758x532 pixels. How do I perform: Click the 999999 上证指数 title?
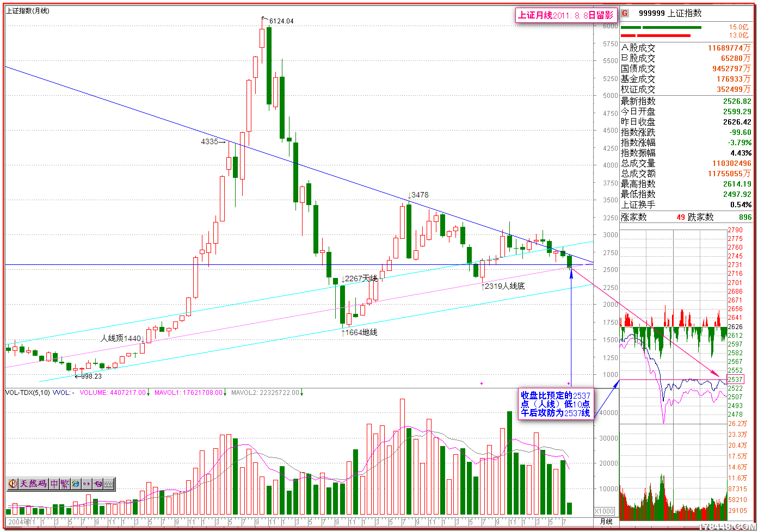(x=670, y=13)
